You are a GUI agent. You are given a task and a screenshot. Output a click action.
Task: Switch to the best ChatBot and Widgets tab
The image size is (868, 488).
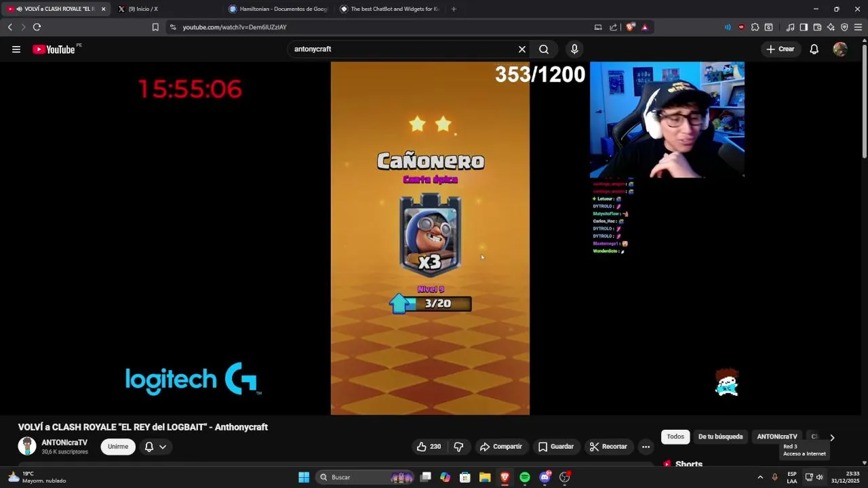[x=391, y=9]
